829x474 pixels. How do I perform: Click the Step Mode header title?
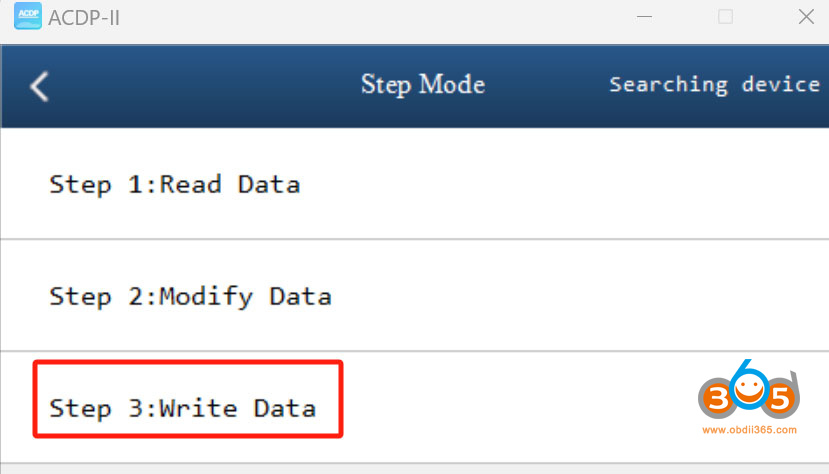(423, 85)
